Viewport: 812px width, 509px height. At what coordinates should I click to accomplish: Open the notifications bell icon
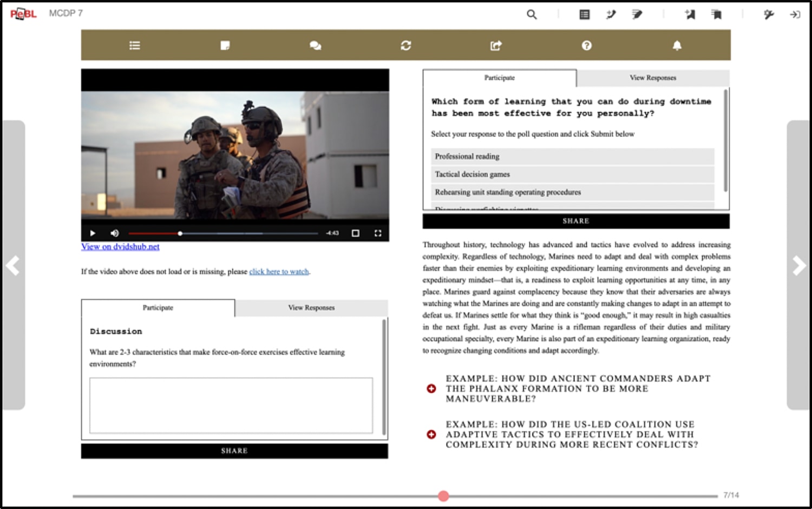pos(677,45)
